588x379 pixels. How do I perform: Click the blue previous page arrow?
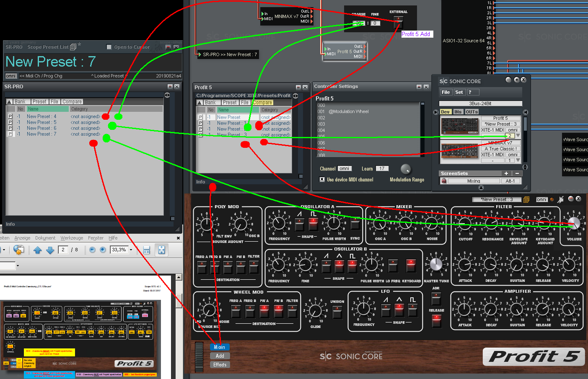click(37, 250)
